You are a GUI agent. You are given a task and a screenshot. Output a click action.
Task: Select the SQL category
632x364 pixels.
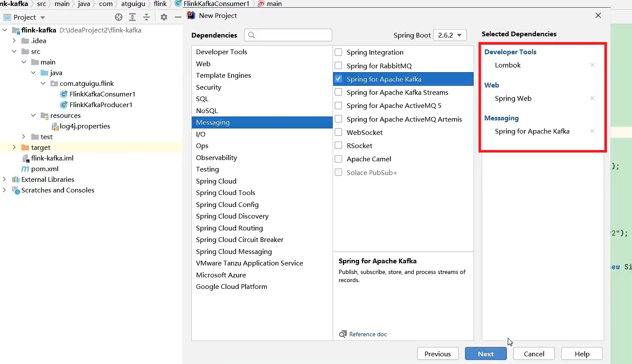pos(262,99)
